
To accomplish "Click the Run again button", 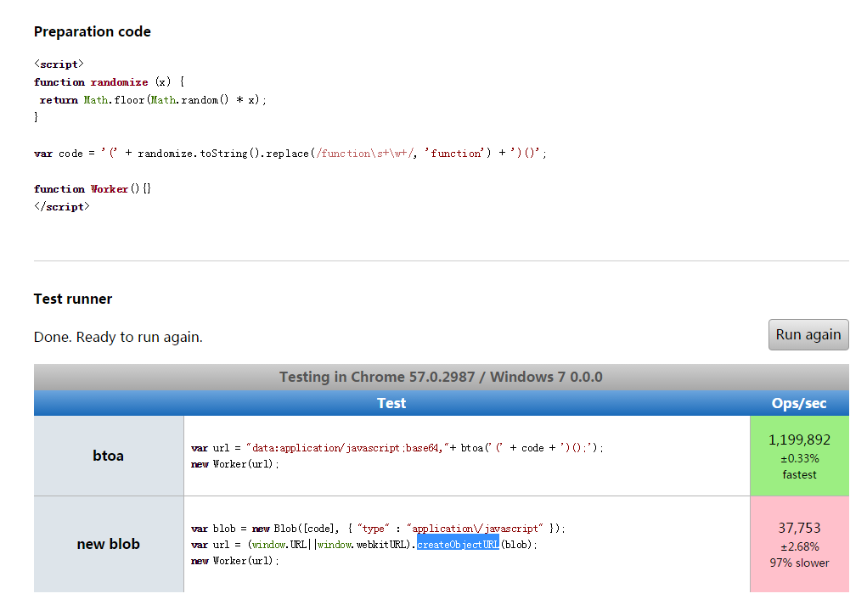I will tap(808, 335).
